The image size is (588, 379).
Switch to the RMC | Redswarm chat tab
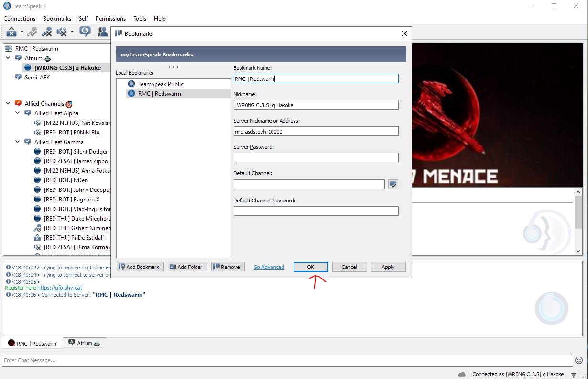[33, 343]
